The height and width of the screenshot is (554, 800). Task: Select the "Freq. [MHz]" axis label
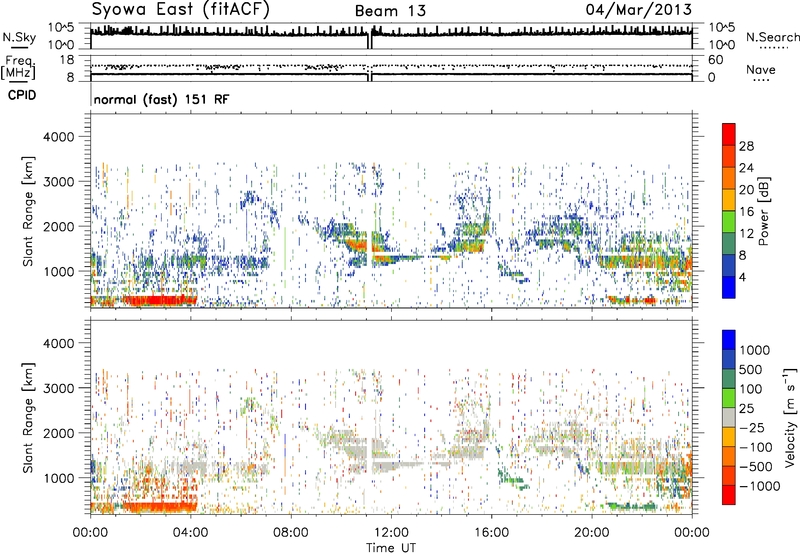(18, 68)
